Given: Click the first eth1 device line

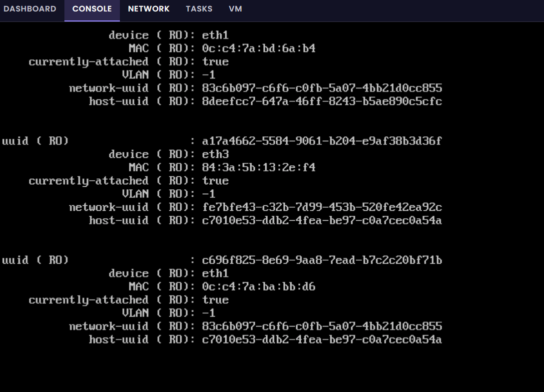Looking at the screenshot, I should [x=169, y=35].
